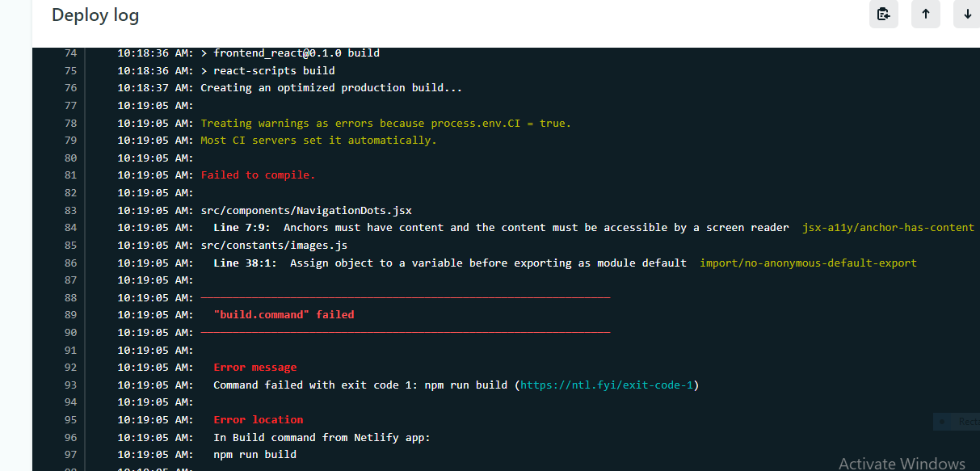The height and width of the screenshot is (471, 980).
Task: Select the build.command failed message
Action: point(284,314)
